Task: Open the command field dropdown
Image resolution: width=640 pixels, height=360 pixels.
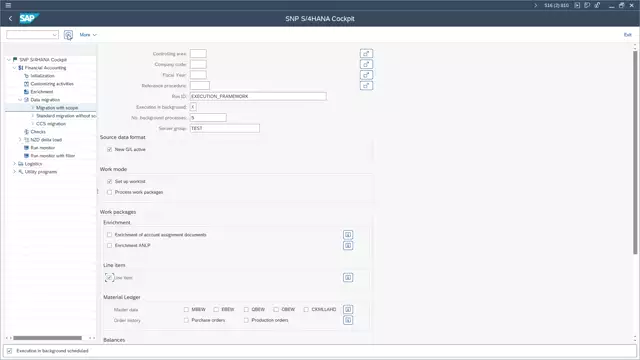Action: [x=54, y=35]
